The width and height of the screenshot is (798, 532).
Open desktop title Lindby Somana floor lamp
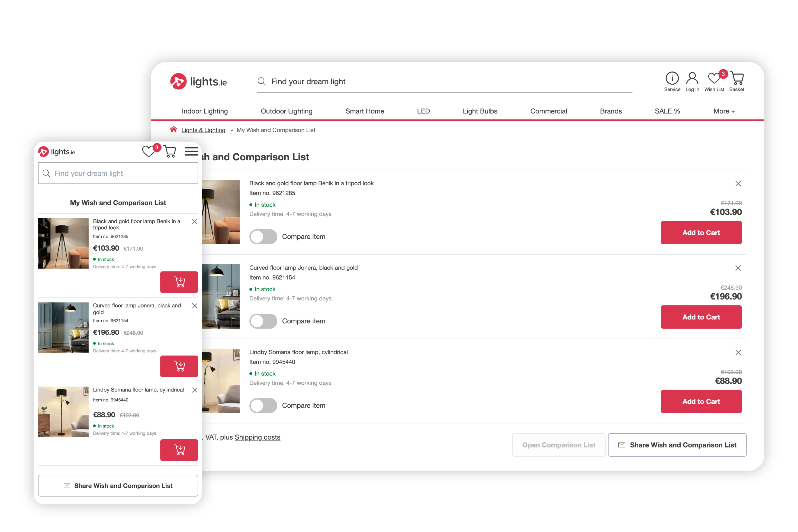(x=298, y=352)
